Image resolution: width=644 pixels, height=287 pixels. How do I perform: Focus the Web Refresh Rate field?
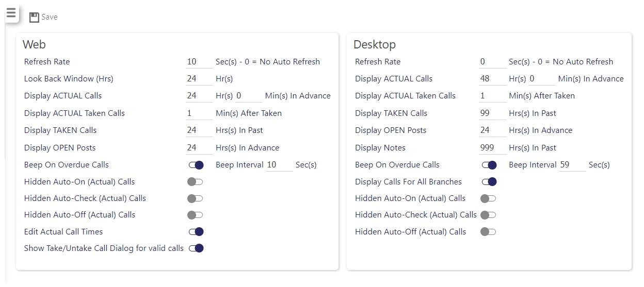point(199,62)
